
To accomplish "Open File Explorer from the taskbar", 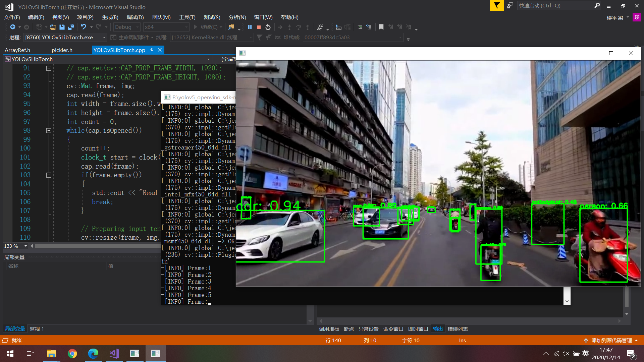I will point(51,354).
